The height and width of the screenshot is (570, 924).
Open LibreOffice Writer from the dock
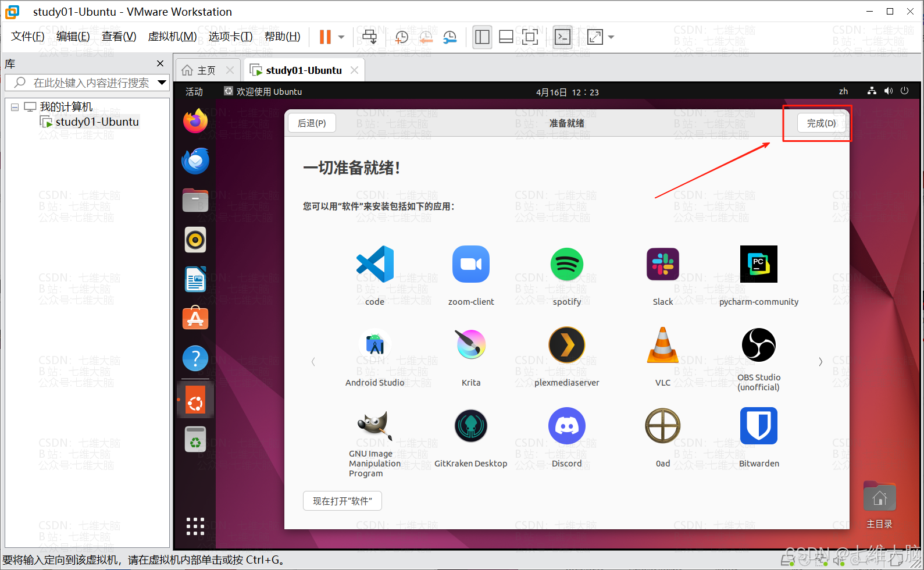tap(195, 279)
